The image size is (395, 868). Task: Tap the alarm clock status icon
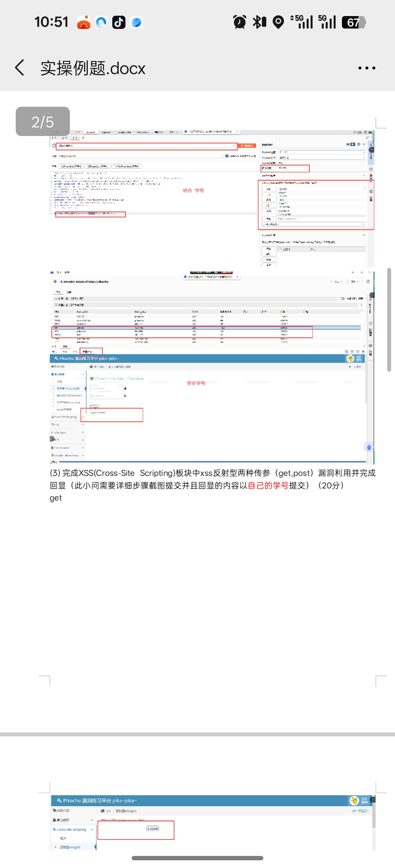(x=240, y=22)
